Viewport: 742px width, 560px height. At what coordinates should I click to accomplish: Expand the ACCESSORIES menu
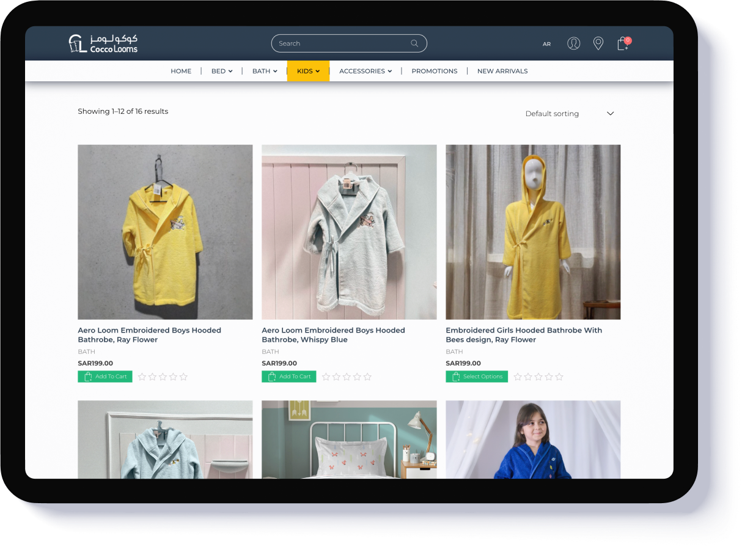click(x=365, y=71)
